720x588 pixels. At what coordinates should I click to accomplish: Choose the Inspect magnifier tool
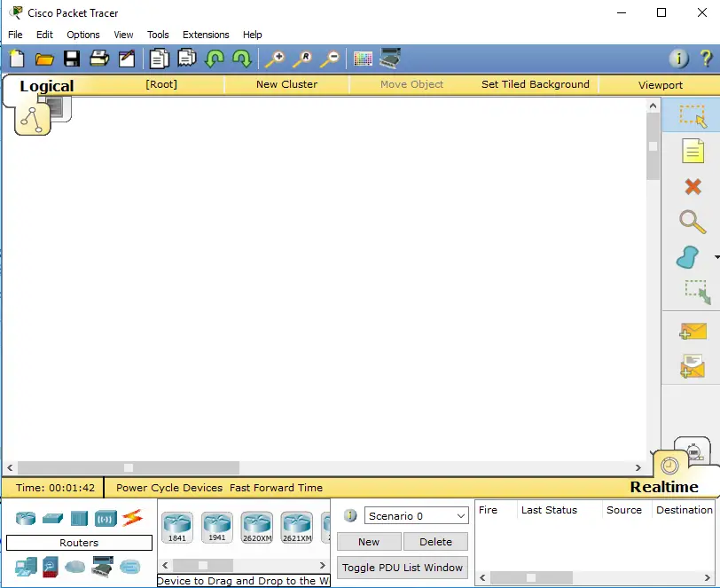click(692, 223)
